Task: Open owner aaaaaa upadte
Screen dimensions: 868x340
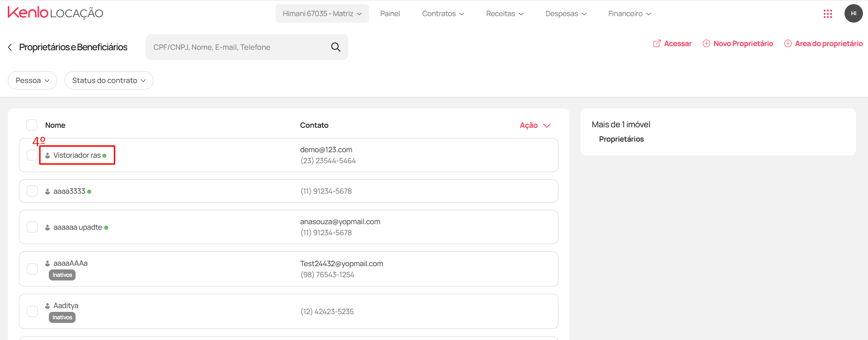Action: tap(78, 227)
